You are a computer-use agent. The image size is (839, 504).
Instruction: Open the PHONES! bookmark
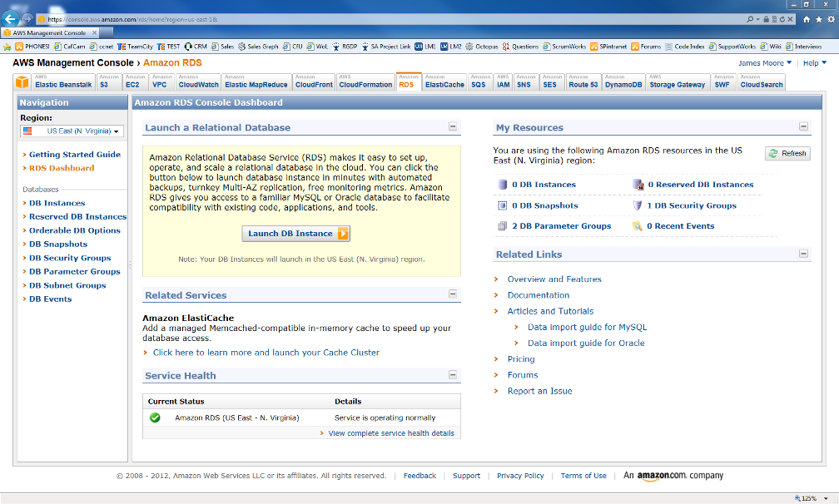[x=32, y=47]
